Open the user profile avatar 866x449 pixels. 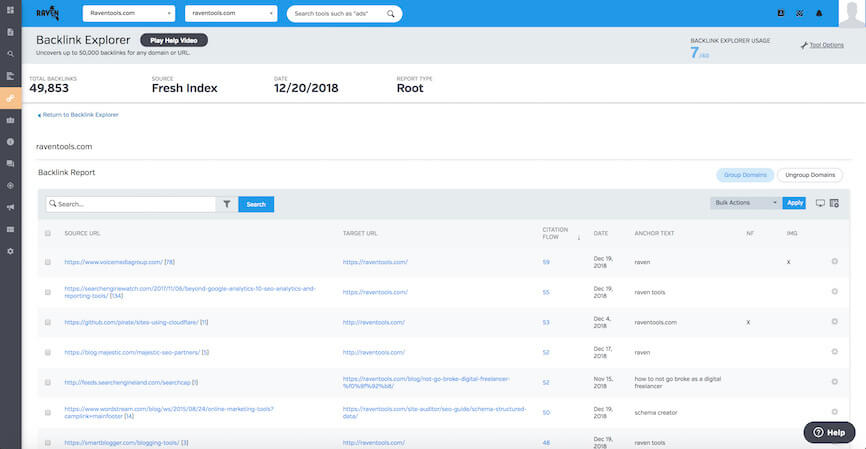click(x=851, y=13)
